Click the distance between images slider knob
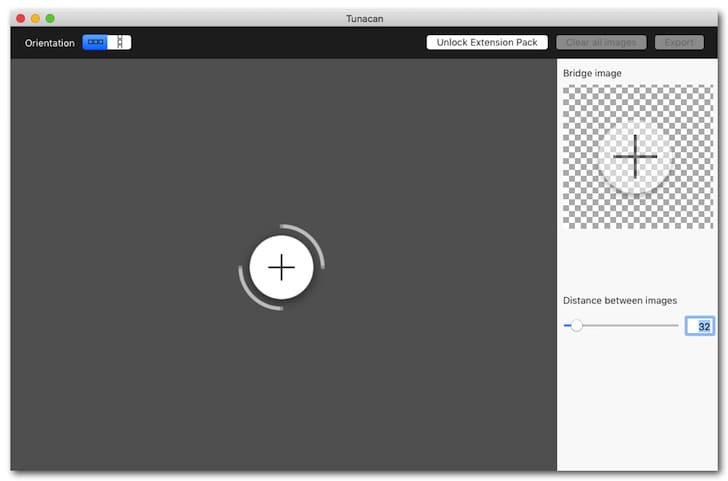728x481 pixels. pos(576,325)
